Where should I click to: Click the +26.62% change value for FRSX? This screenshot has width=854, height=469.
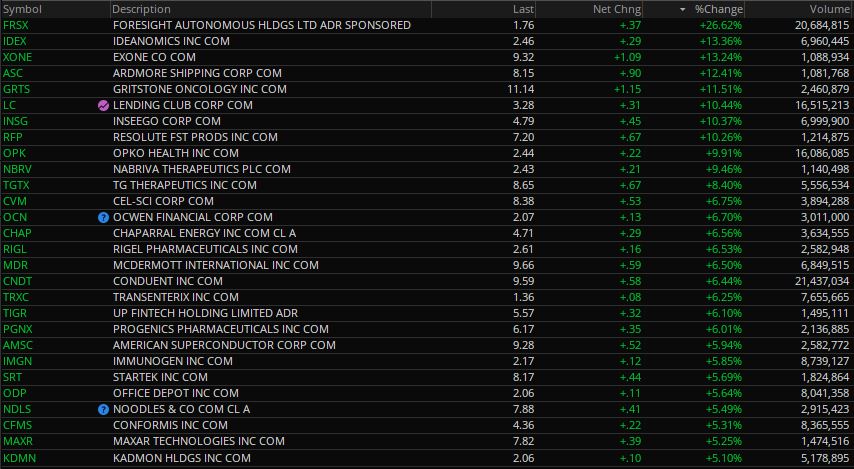721,25
